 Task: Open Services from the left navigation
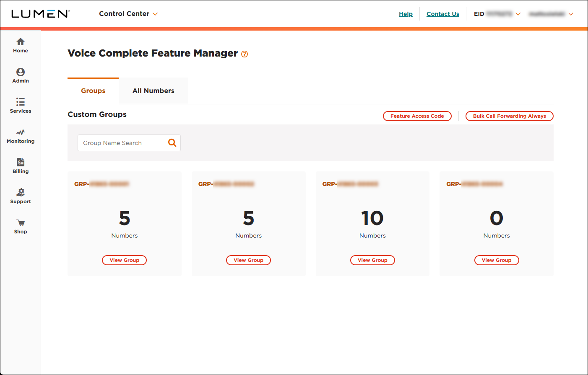20,105
